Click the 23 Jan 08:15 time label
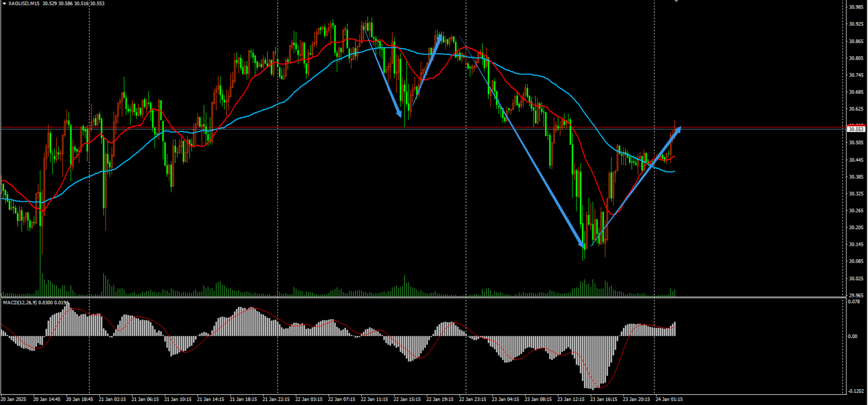The width and height of the screenshot is (868, 405). coord(538,399)
